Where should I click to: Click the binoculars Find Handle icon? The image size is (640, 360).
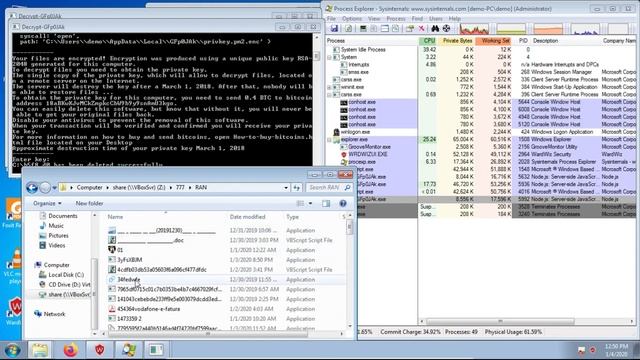click(x=435, y=29)
